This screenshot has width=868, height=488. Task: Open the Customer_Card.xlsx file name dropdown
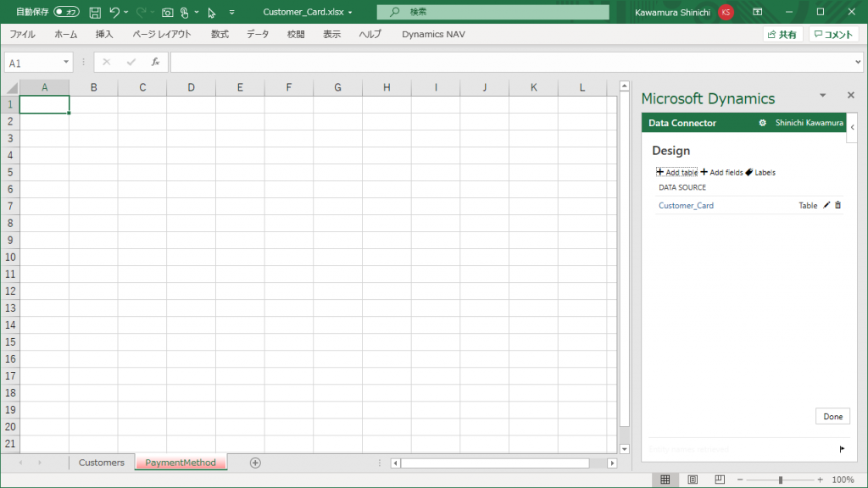click(350, 12)
